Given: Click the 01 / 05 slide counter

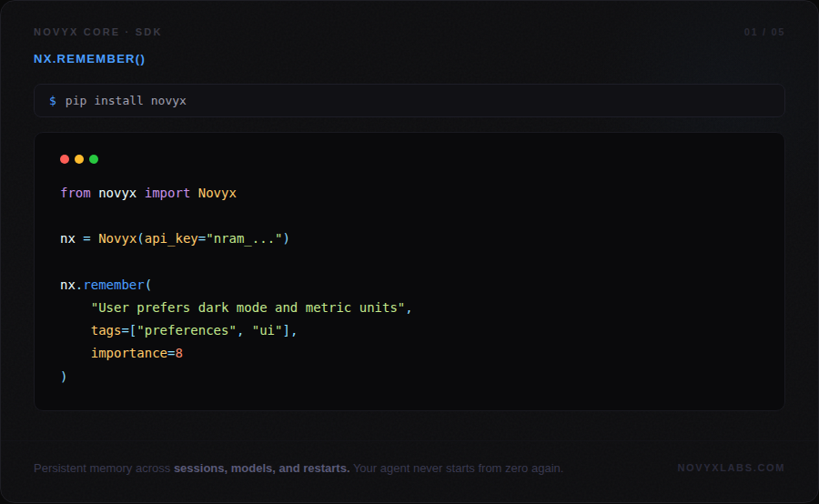Looking at the screenshot, I should tap(763, 32).
